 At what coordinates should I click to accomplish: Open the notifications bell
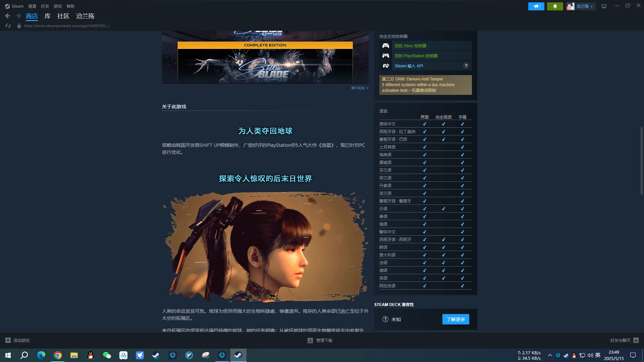click(x=555, y=6)
